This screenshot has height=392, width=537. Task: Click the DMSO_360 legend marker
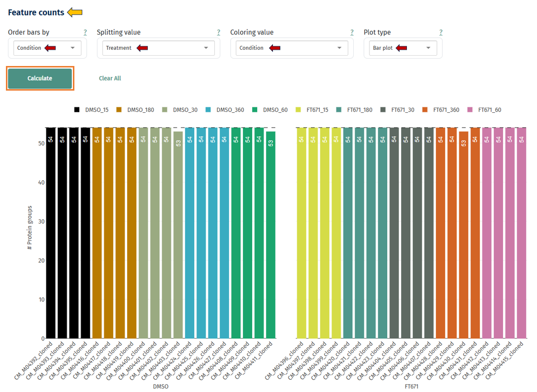(x=209, y=109)
